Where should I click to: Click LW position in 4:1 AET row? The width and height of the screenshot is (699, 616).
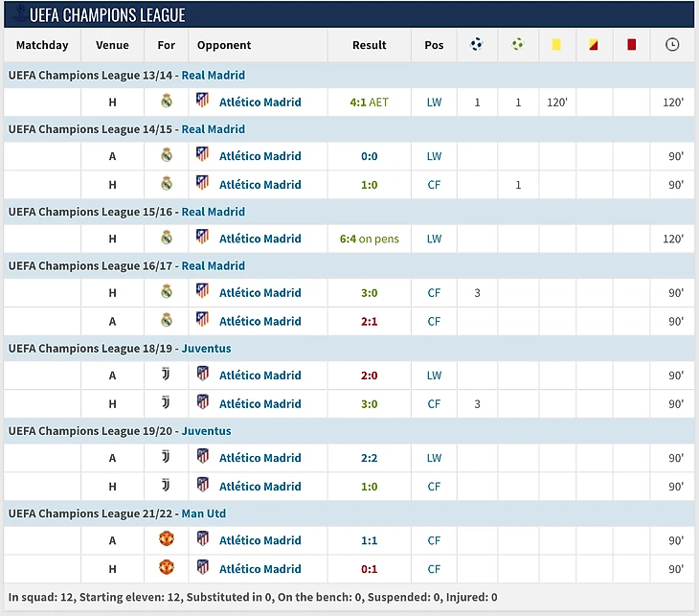tap(434, 103)
